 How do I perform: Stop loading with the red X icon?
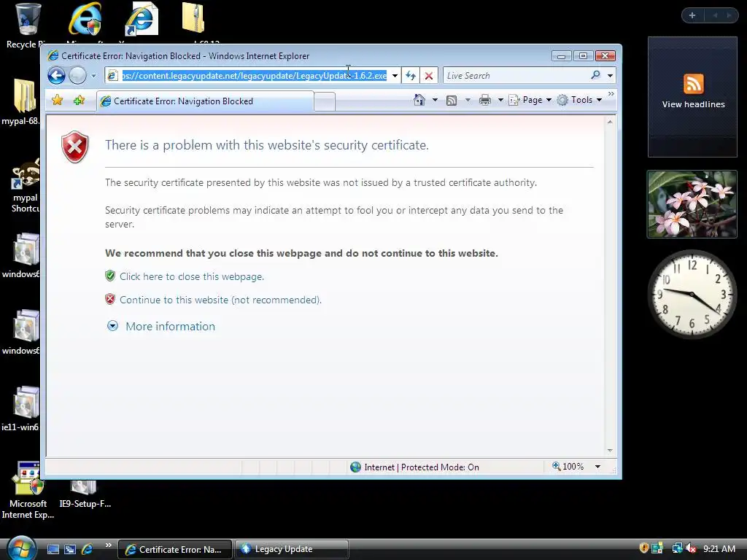click(x=429, y=76)
